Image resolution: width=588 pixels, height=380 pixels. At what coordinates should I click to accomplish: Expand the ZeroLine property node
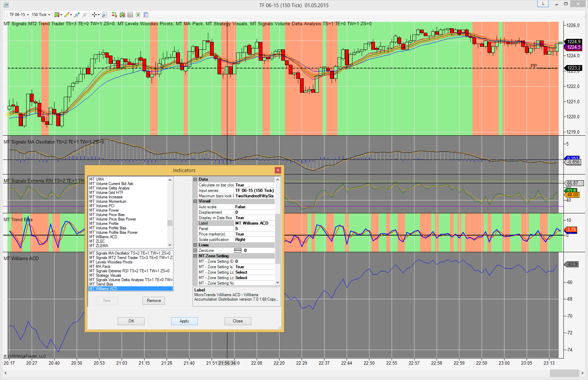click(x=195, y=250)
